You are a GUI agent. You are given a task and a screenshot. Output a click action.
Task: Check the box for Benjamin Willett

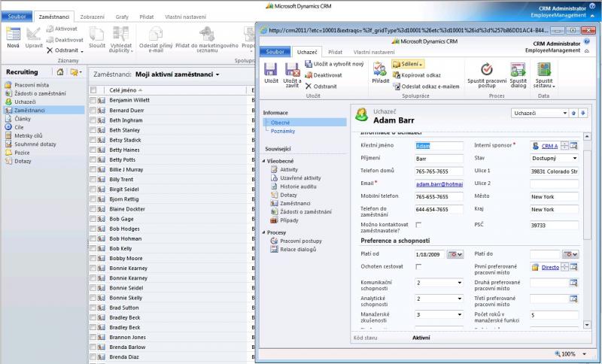pos(93,100)
